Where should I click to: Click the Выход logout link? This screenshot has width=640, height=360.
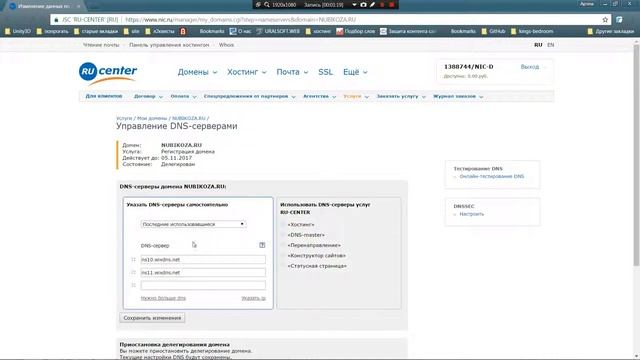tap(529, 67)
